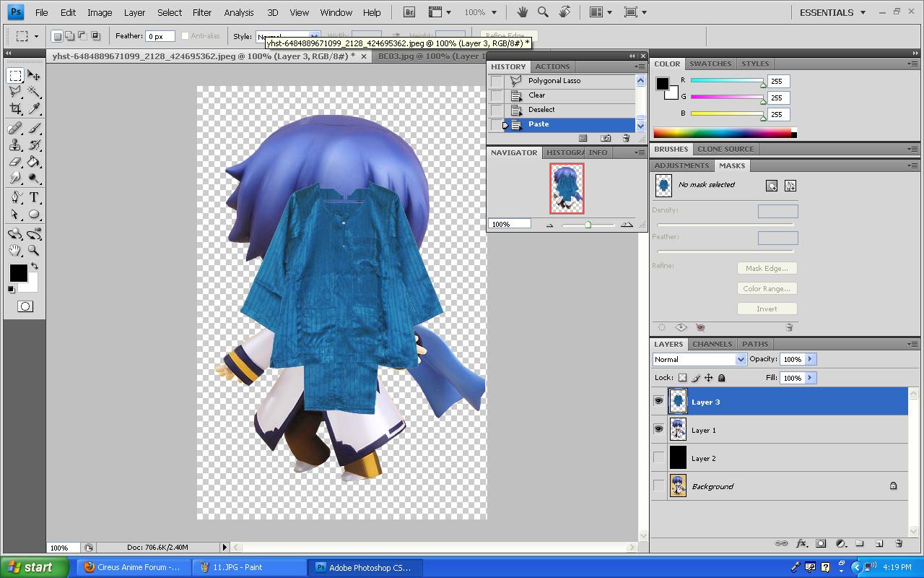Image resolution: width=924 pixels, height=578 pixels.
Task: Click delete layer trash icon in Layers panel
Action: pyautogui.click(x=899, y=543)
